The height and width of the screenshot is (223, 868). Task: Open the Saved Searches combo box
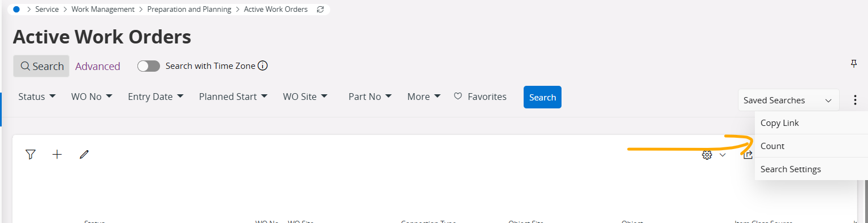pos(788,100)
